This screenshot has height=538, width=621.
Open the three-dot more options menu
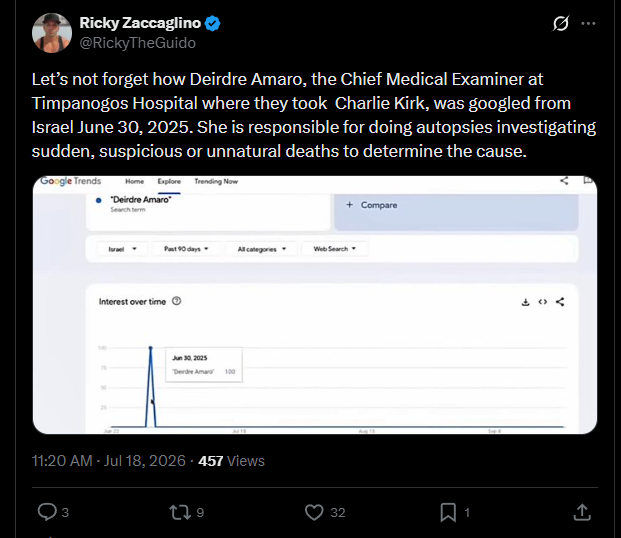[x=588, y=23]
